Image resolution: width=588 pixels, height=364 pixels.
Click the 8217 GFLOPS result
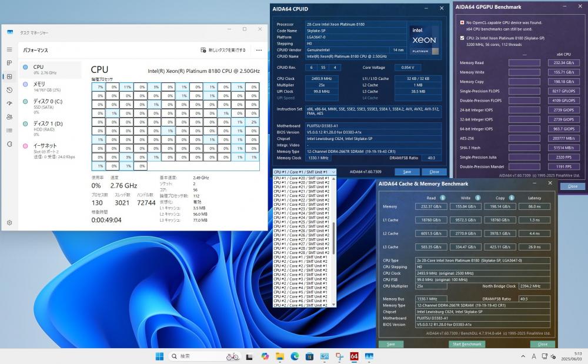(564, 91)
